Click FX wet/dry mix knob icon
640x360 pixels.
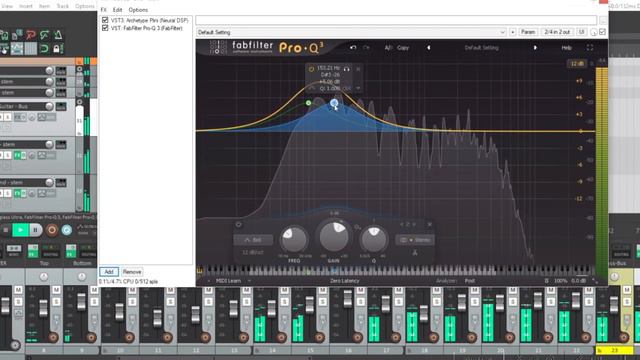tap(593, 32)
